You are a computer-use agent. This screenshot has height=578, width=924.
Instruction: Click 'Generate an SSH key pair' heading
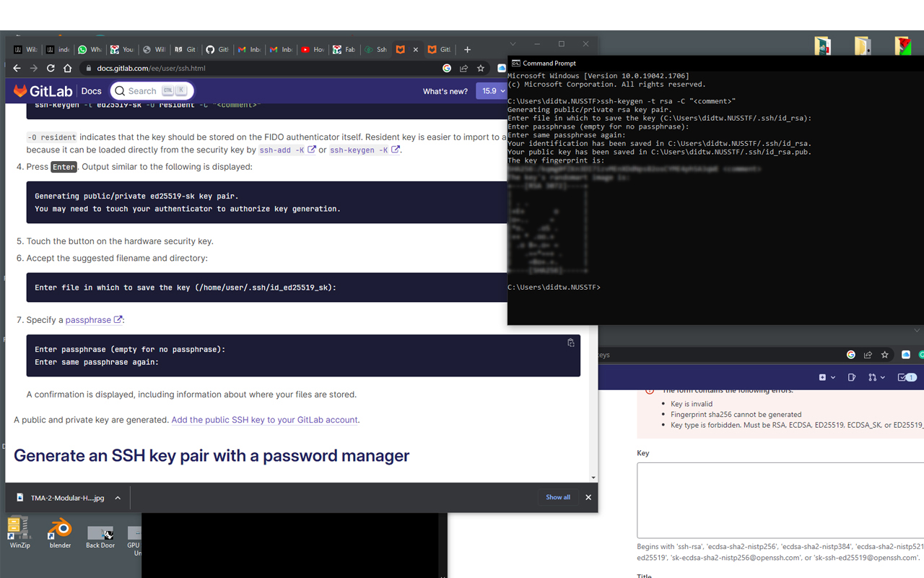[x=212, y=455]
